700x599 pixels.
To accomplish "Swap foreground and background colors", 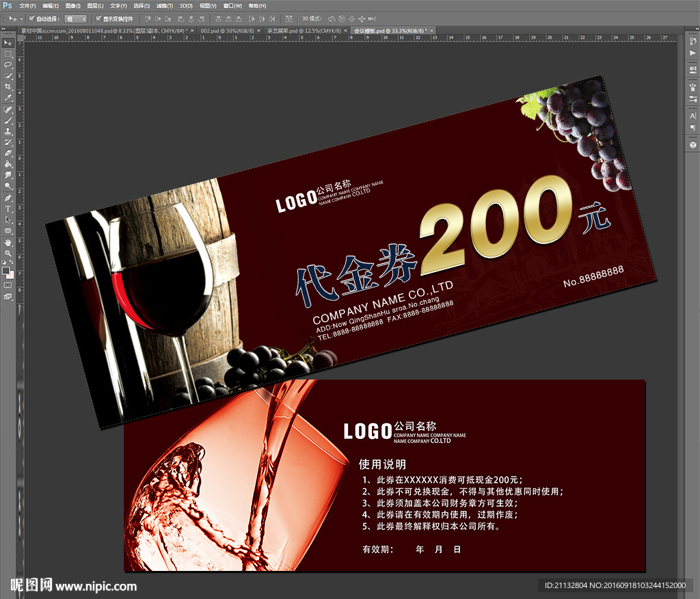I will [11, 262].
